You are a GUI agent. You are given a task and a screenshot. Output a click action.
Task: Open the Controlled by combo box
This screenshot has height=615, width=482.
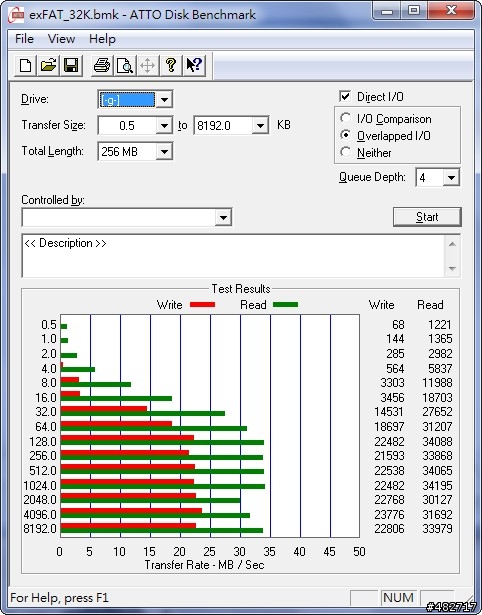coord(127,217)
